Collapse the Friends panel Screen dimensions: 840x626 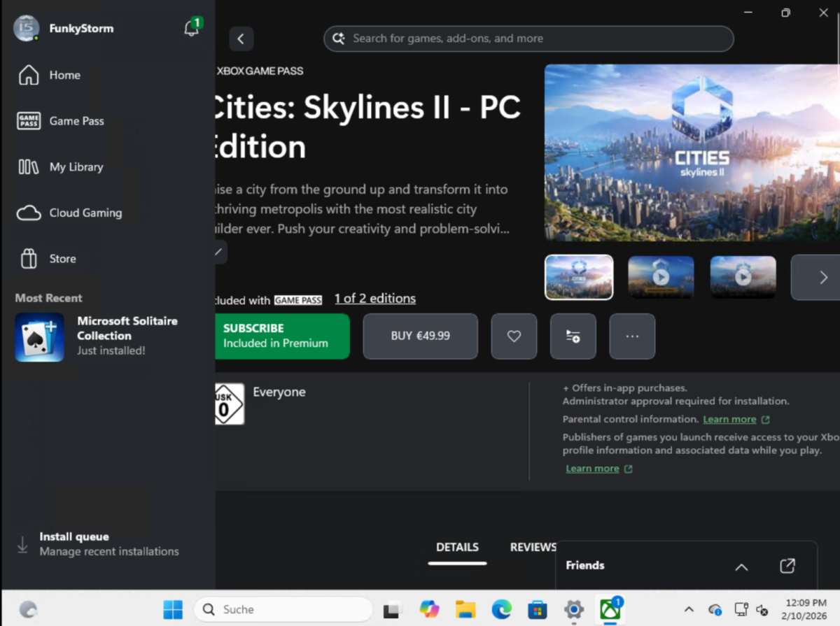click(741, 567)
